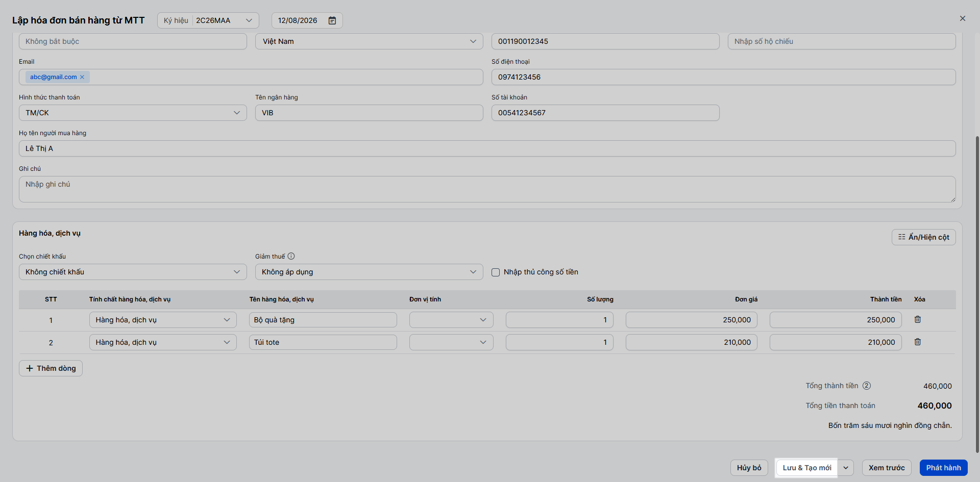Click the Số điện thoại field 0974123456
Image resolution: width=980 pixels, height=482 pixels.
[724, 77]
